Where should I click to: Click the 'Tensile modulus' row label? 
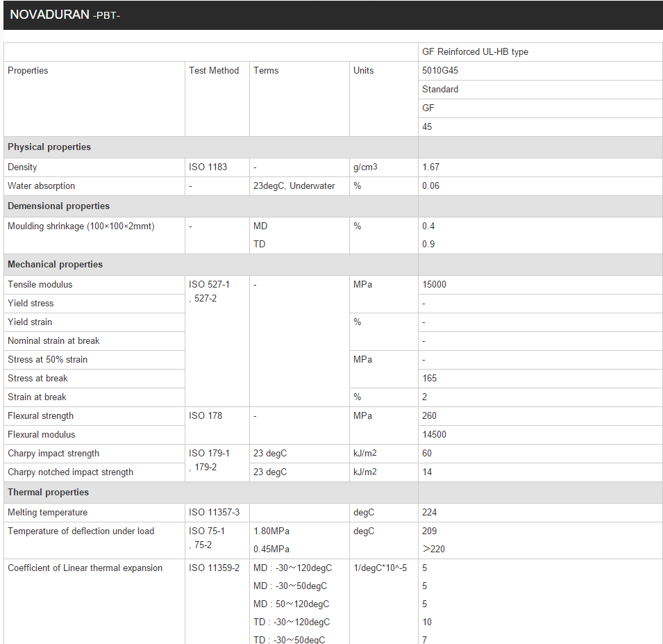point(40,284)
